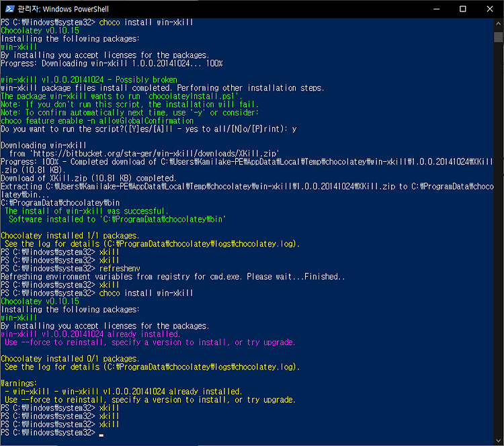Viewport: 504px width, 446px height.
Task: Click 'The install of win-xkill was successful.' line
Action: click(x=86, y=211)
